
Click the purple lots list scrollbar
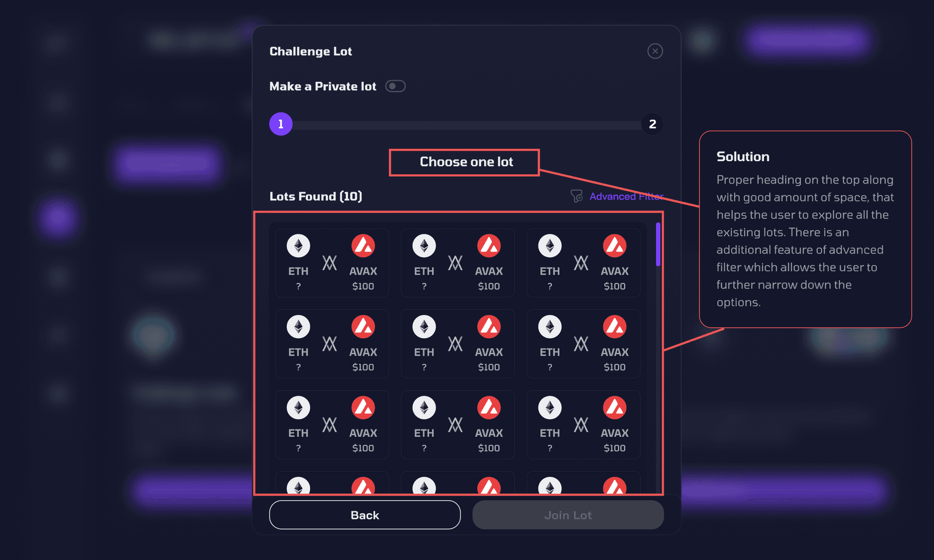pyautogui.click(x=658, y=245)
